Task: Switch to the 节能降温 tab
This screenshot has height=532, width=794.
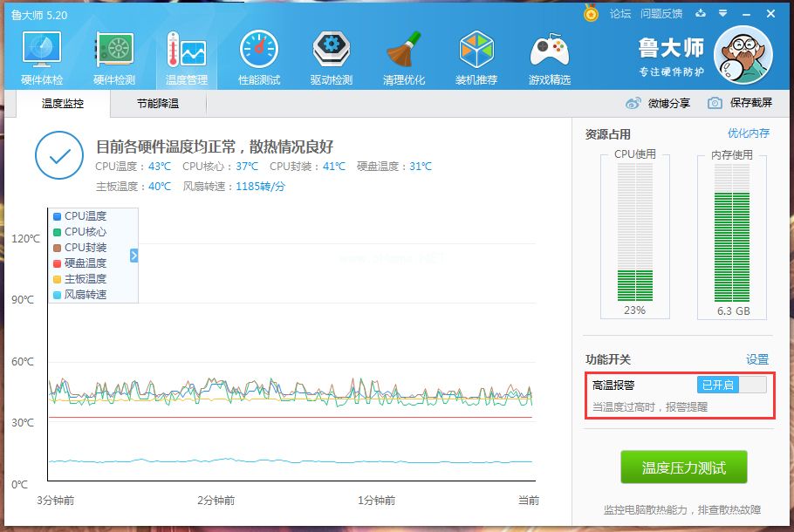Action: 158,104
